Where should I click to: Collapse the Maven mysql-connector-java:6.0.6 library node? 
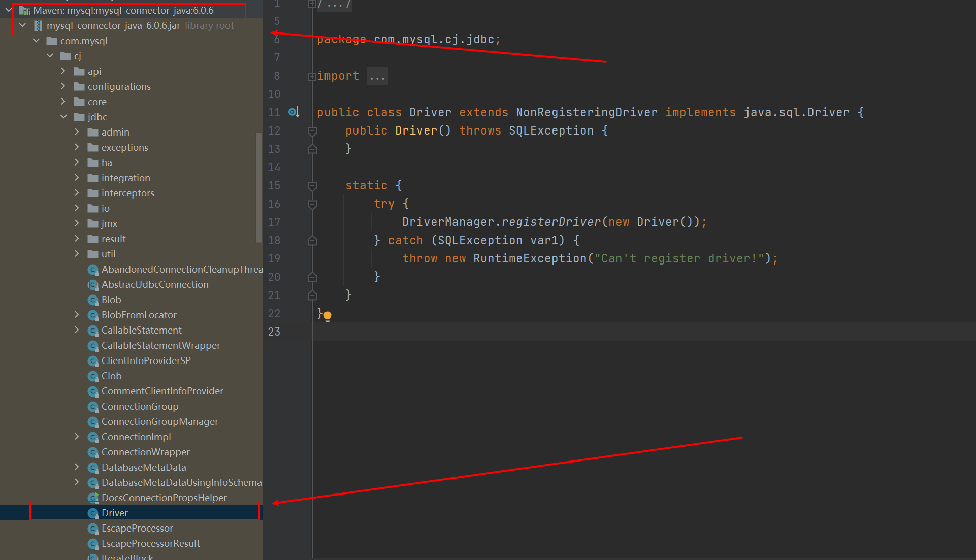9,10
